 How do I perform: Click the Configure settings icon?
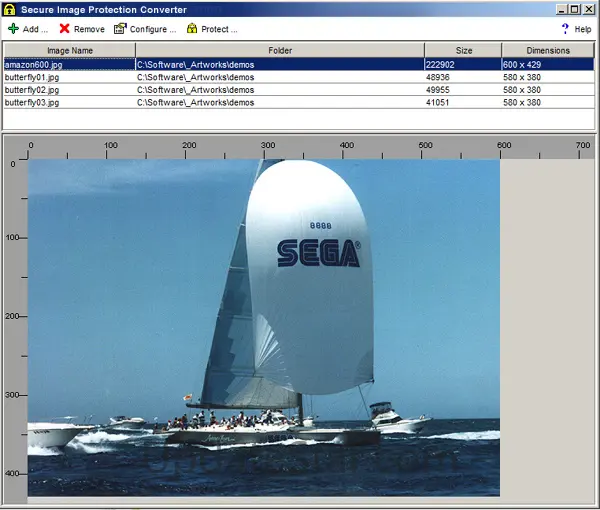pos(120,29)
